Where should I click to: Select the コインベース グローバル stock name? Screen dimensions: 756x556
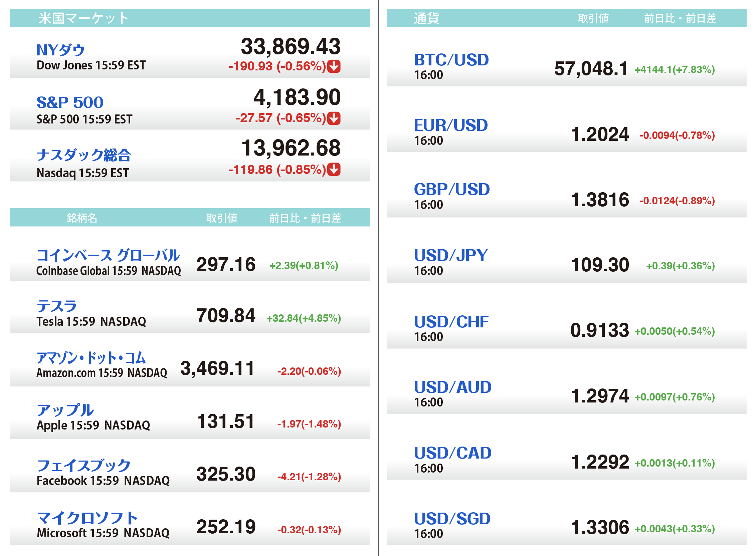coord(108,255)
